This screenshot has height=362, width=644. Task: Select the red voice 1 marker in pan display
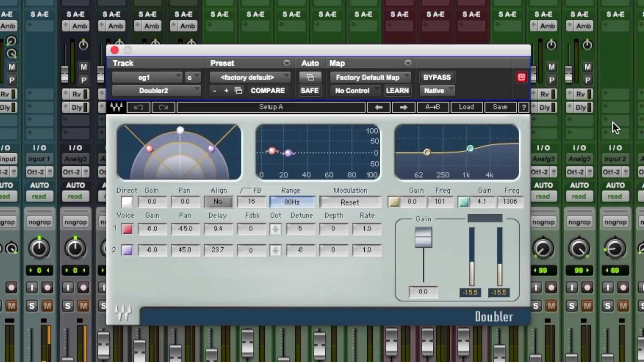point(150,148)
